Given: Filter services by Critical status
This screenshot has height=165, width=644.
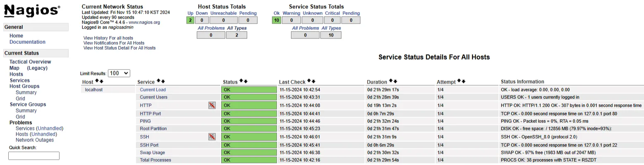Looking at the screenshot, I should [x=332, y=13].
